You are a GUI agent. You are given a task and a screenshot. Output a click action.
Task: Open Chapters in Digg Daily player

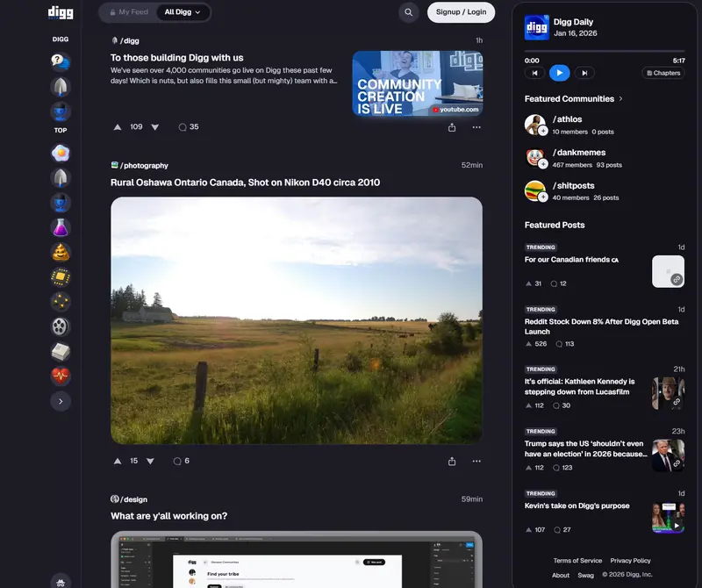pyautogui.click(x=663, y=73)
